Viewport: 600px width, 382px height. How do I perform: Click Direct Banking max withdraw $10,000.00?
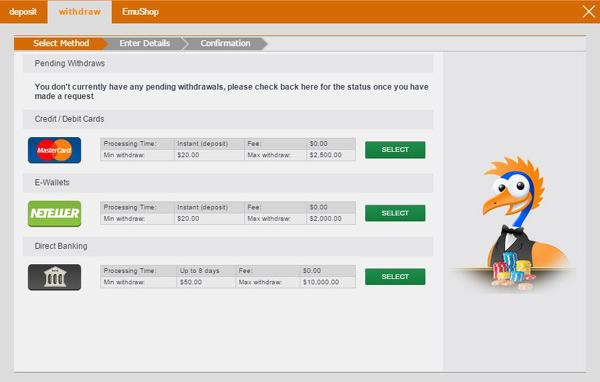coord(321,282)
